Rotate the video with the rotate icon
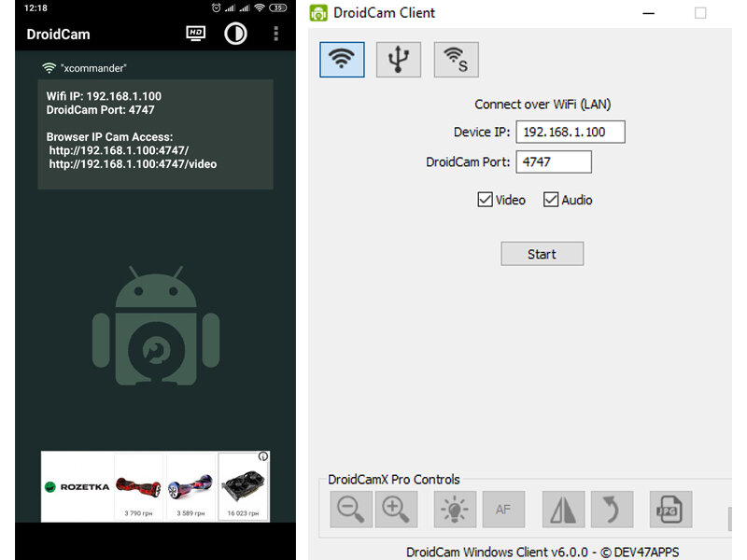Image resolution: width=747 pixels, height=560 pixels. coord(613,509)
